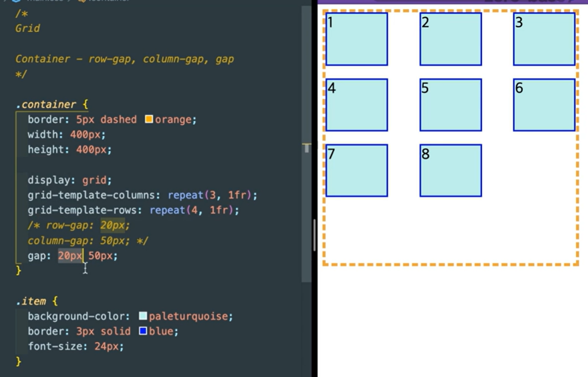Click the grid item numbered 5

click(451, 105)
